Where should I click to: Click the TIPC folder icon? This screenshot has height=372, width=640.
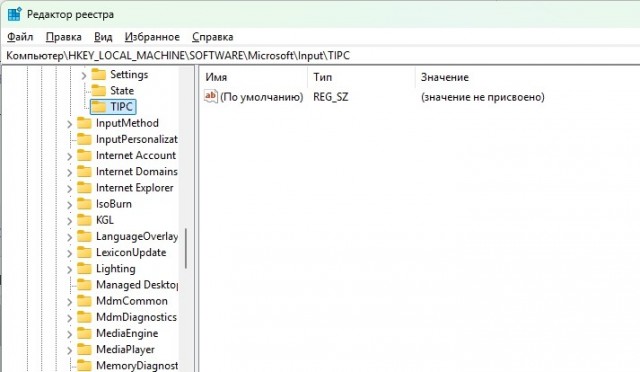pos(98,107)
